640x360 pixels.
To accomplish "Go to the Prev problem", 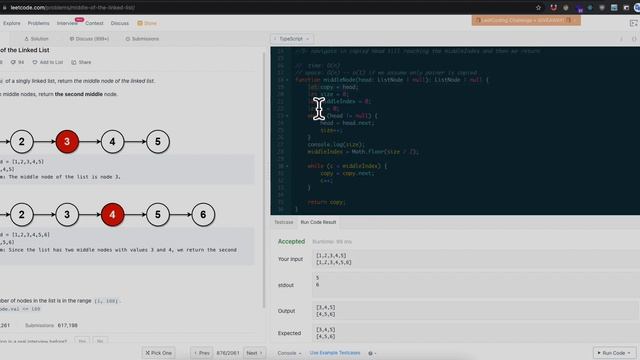I will [x=202, y=353].
